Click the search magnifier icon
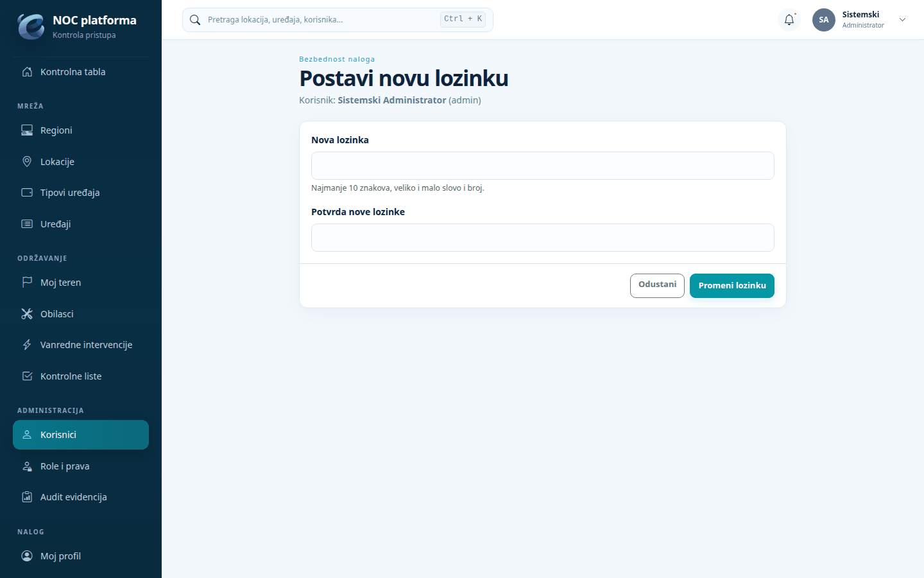The image size is (924, 578). point(195,20)
